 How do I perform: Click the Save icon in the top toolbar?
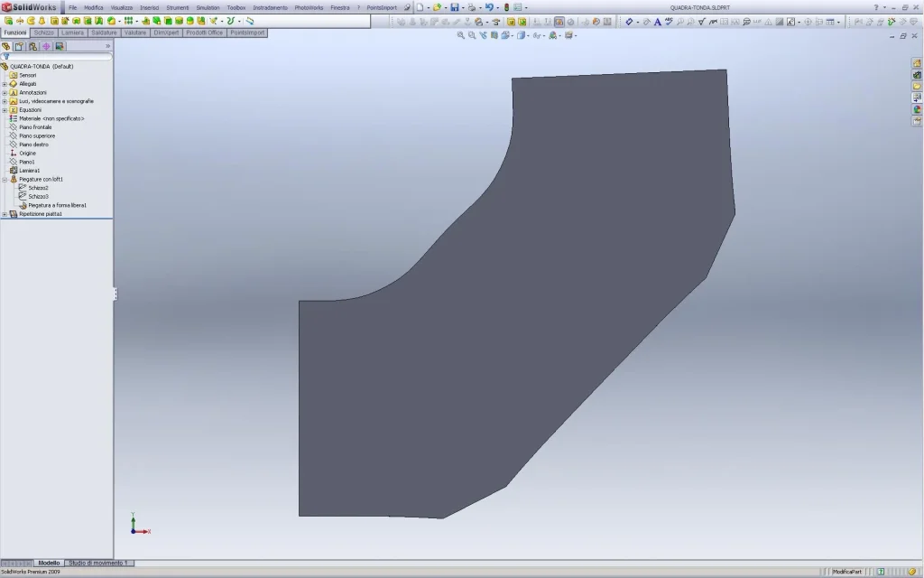coord(456,7)
